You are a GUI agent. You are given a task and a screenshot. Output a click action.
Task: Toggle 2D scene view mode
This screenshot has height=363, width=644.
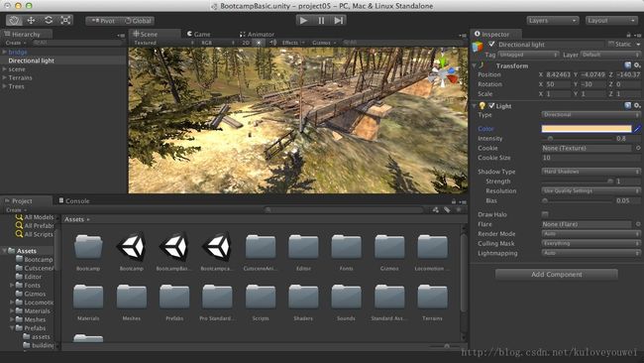(246, 43)
